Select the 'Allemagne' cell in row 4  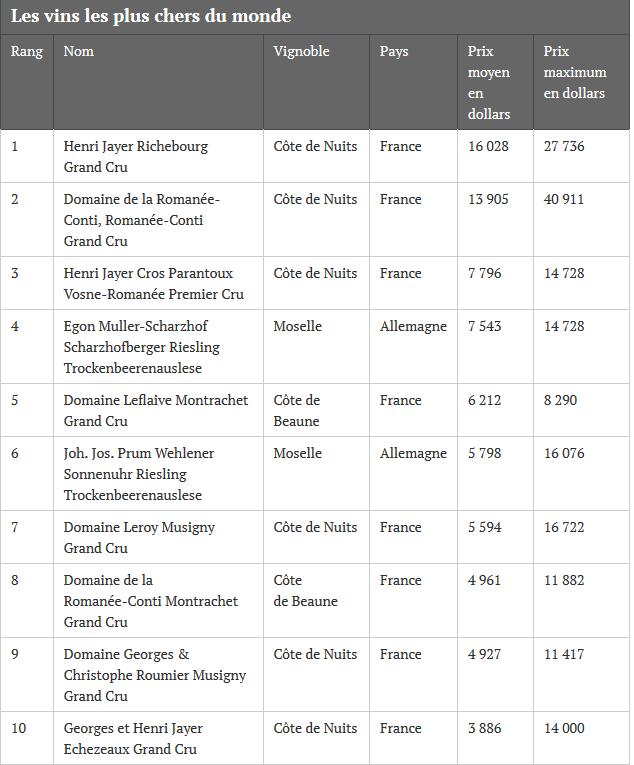pyautogui.click(x=413, y=326)
